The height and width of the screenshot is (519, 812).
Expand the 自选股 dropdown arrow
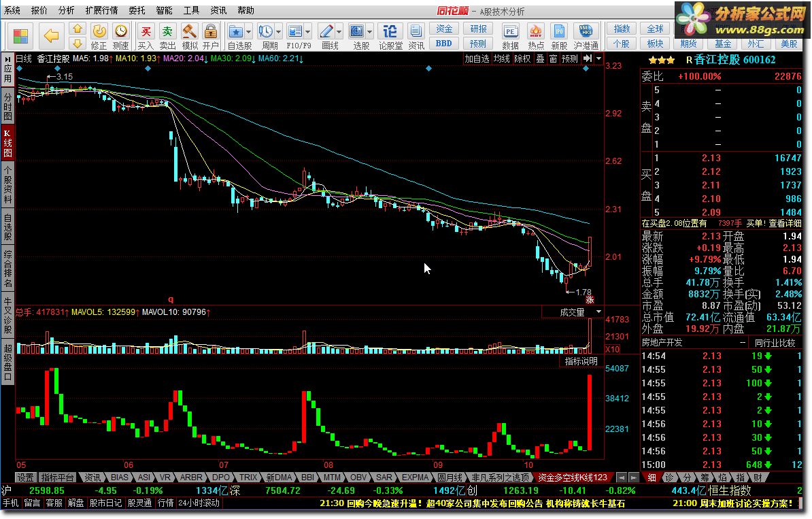coord(249,31)
